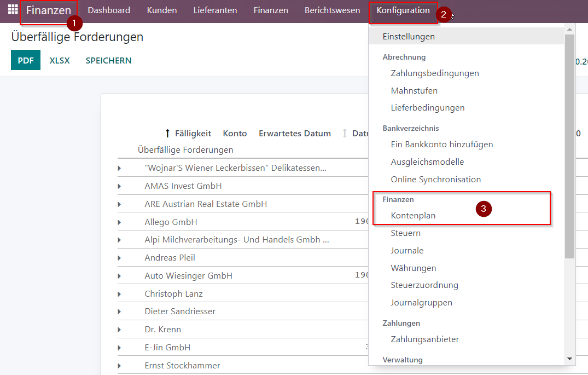Click the dropdown menu scrollbar thumb
This screenshot has width=588, height=375.
pos(569,146)
